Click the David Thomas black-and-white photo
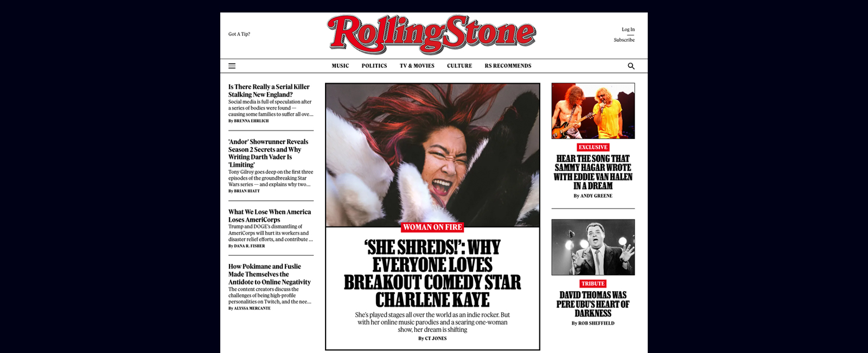Viewport: 868px width, 353px height. pyautogui.click(x=593, y=247)
